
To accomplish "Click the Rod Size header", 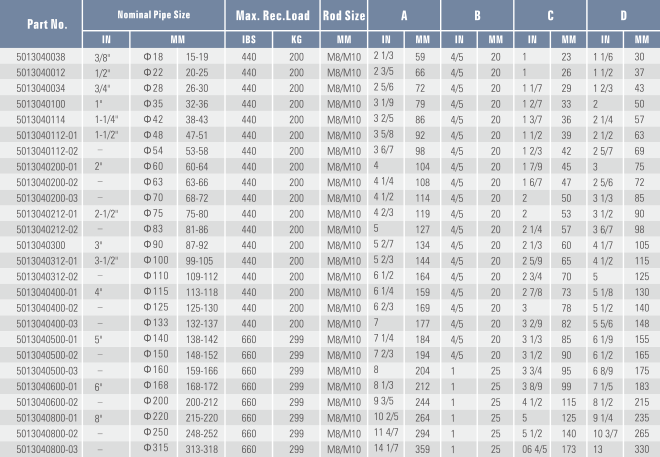I will 344,15.
